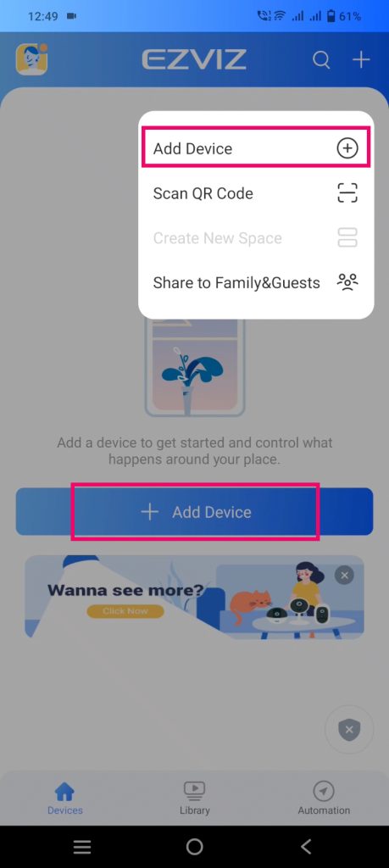This screenshot has height=868, width=389.
Task: Switch to the Library tab
Action: click(x=194, y=798)
